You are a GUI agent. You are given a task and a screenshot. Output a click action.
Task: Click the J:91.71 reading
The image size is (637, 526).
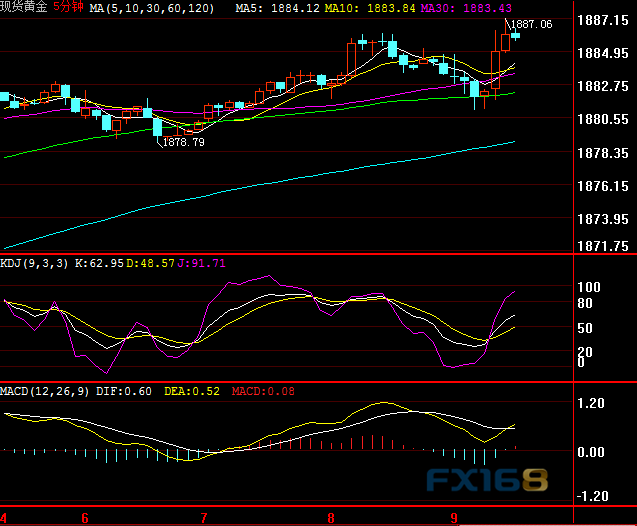(x=201, y=263)
